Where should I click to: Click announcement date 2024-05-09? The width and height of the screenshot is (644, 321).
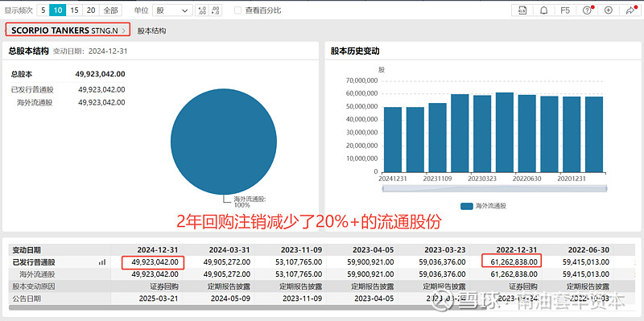[x=230, y=298]
